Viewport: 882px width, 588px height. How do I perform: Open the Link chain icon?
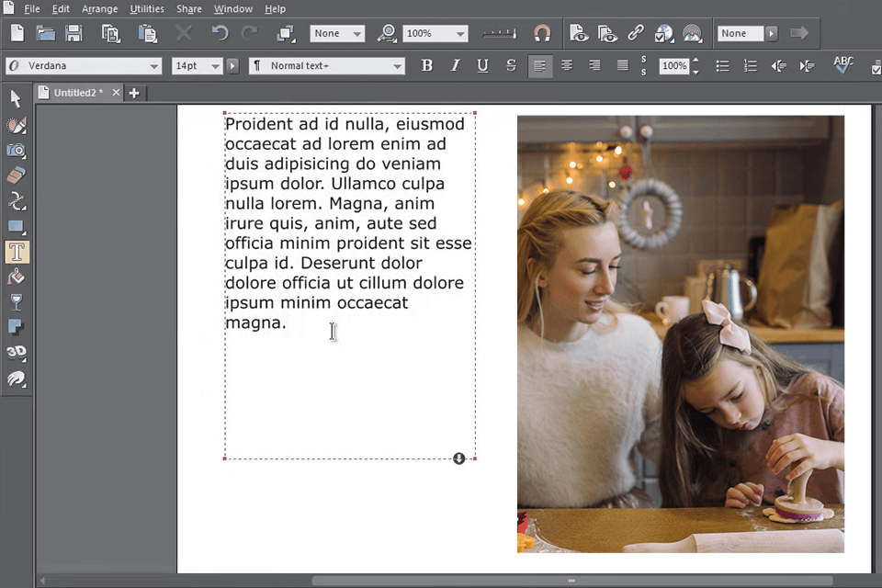(x=636, y=33)
